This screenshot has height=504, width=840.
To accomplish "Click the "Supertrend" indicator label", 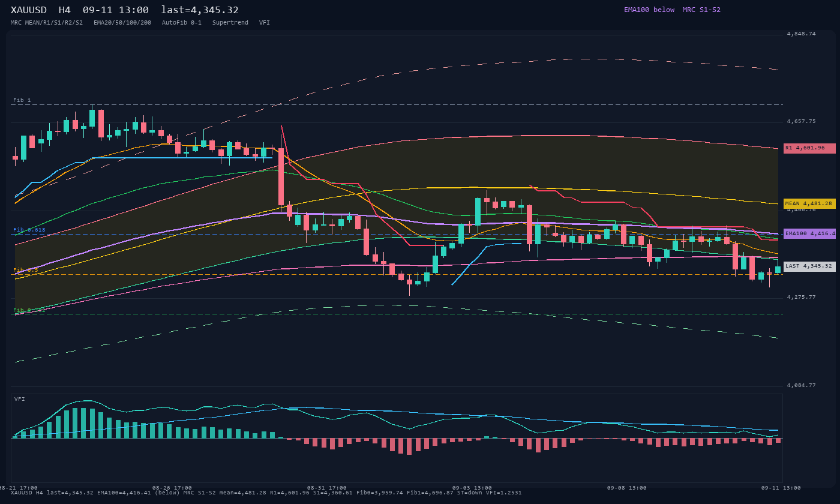I will (230, 23).
